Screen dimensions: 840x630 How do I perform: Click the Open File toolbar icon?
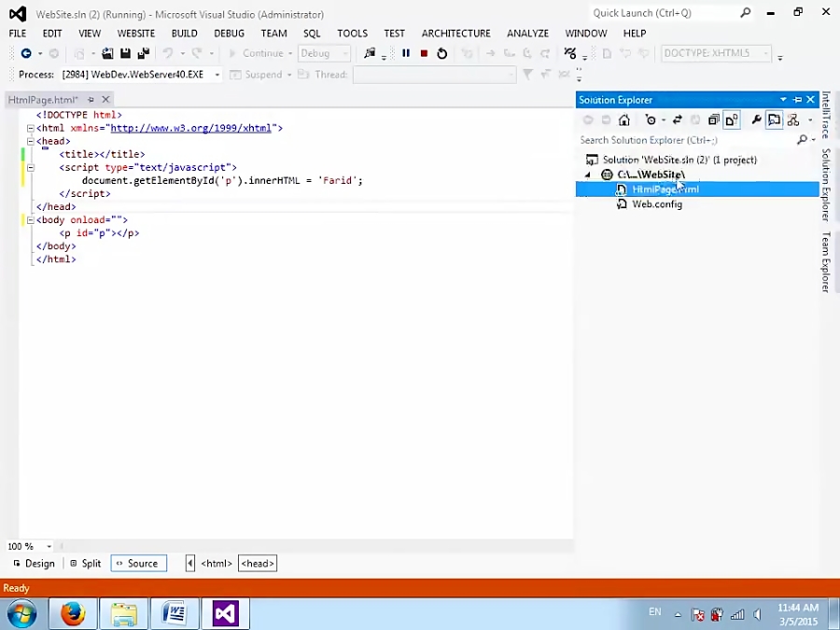click(x=107, y=53)
